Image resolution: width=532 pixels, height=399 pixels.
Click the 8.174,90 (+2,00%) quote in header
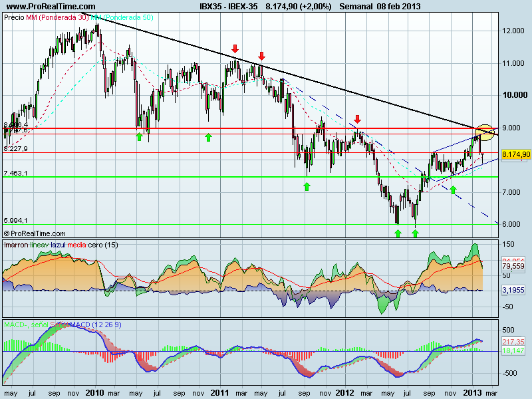tap(299, 6)
